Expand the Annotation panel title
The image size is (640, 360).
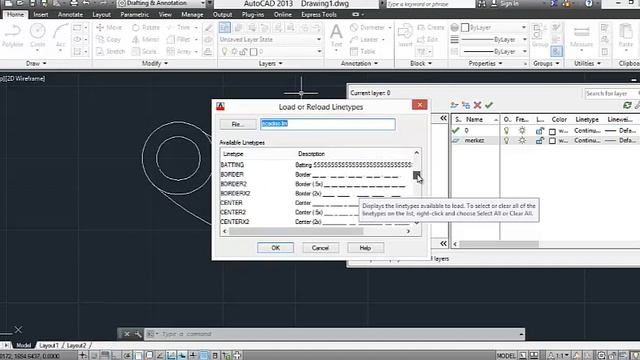[x=359, y=63]
